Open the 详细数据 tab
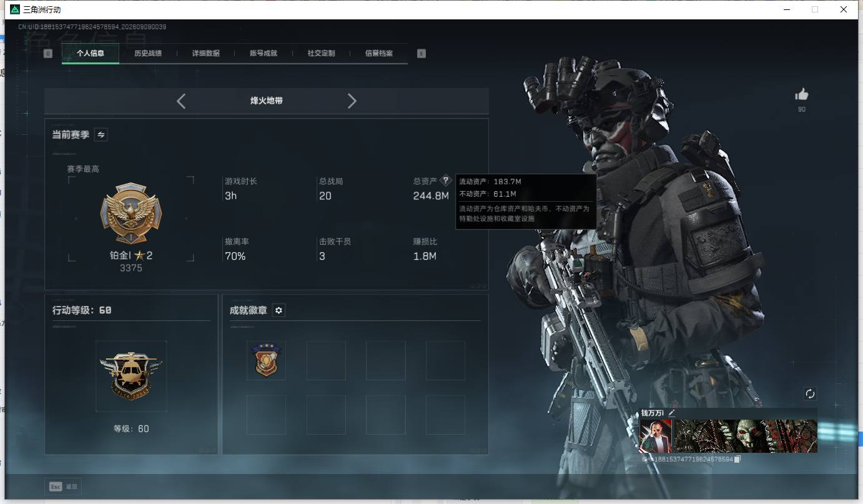 (x=205, y=53)
